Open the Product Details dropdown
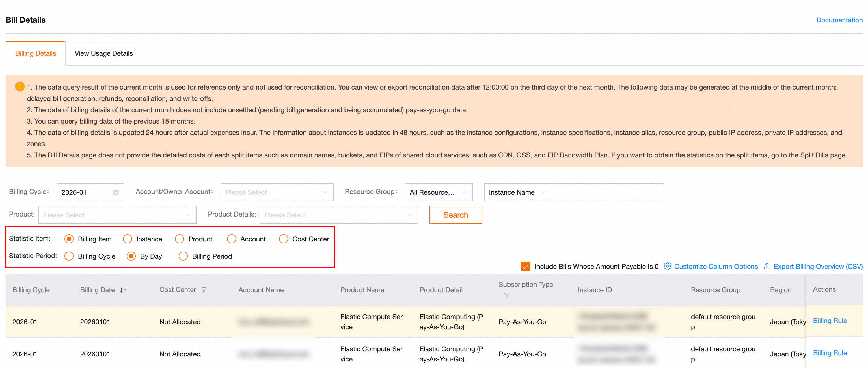 (x=338, y=215)
